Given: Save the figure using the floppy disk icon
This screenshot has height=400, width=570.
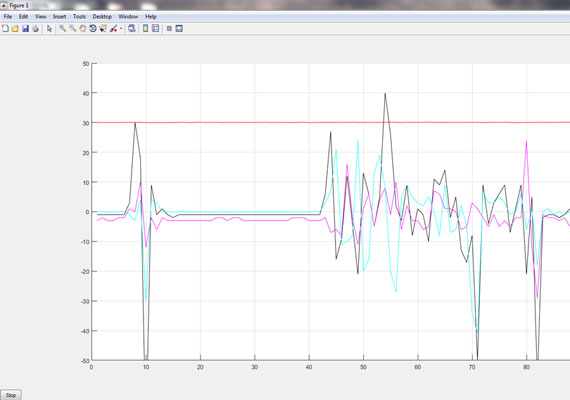Looking at the screenshot, I should (25, 28).
